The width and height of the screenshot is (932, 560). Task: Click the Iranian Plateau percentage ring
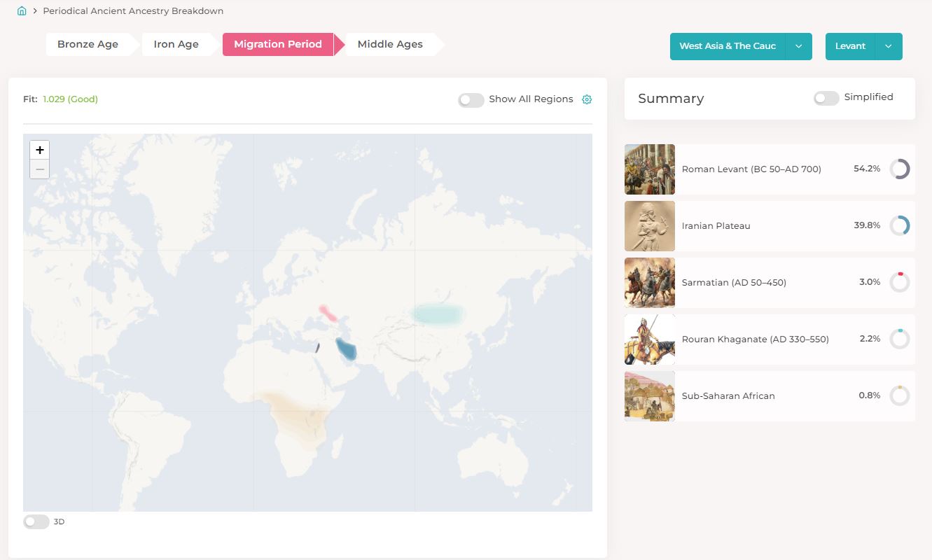(900, 225)
